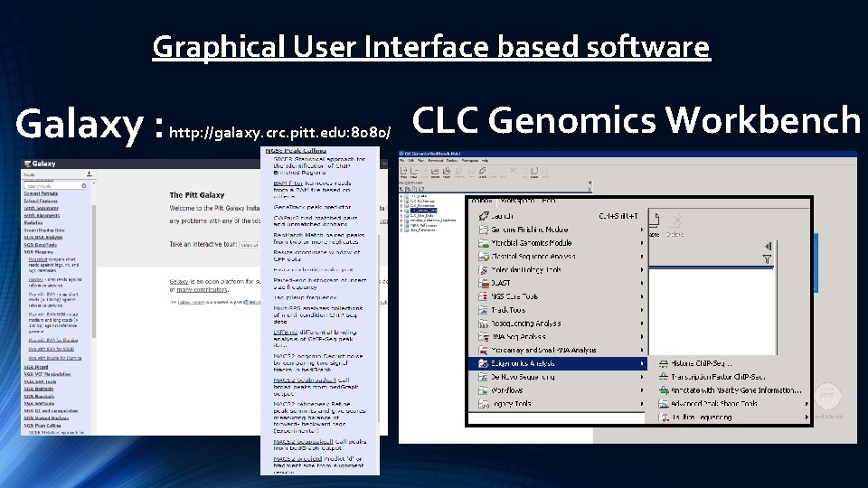Open Extract Features tool section
This screenshot has width=868, height=488.
(41, 201)
